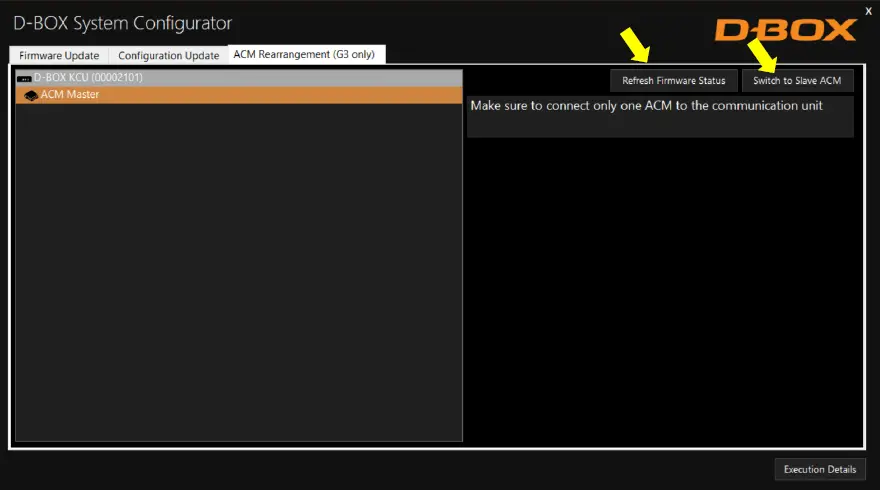This screenshot has height=490, width=880.
Task: Switch to the Configuration Update tab
Action: [x=168, y=56]
